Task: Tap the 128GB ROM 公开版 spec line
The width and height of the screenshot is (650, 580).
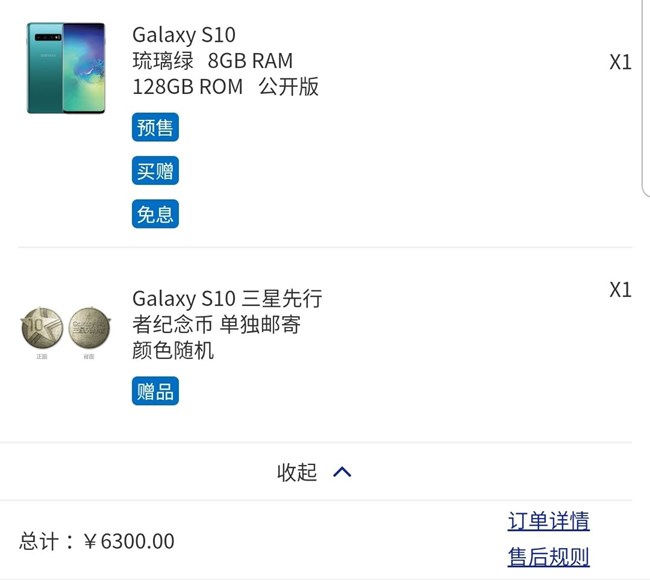Action: (225, 87)
